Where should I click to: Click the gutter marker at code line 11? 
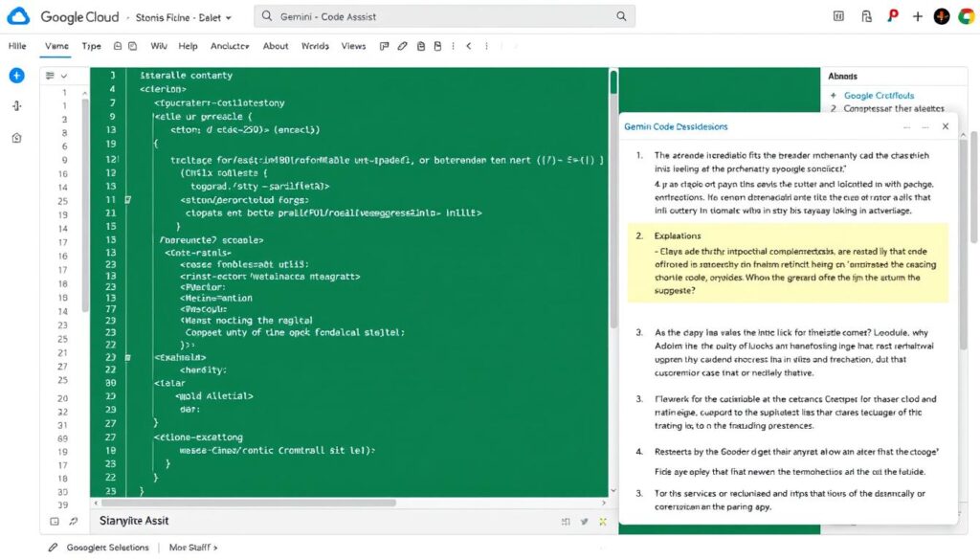coord(128,200)
